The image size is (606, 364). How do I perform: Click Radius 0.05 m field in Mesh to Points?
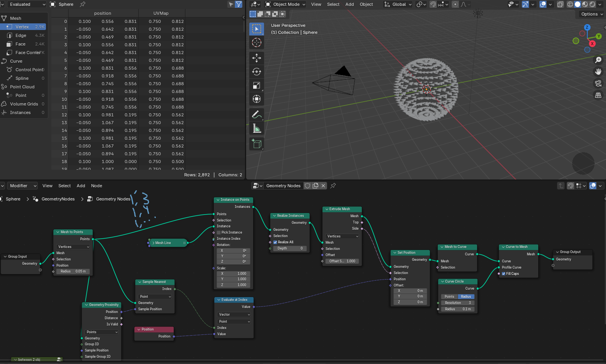[x=73, y=271]
